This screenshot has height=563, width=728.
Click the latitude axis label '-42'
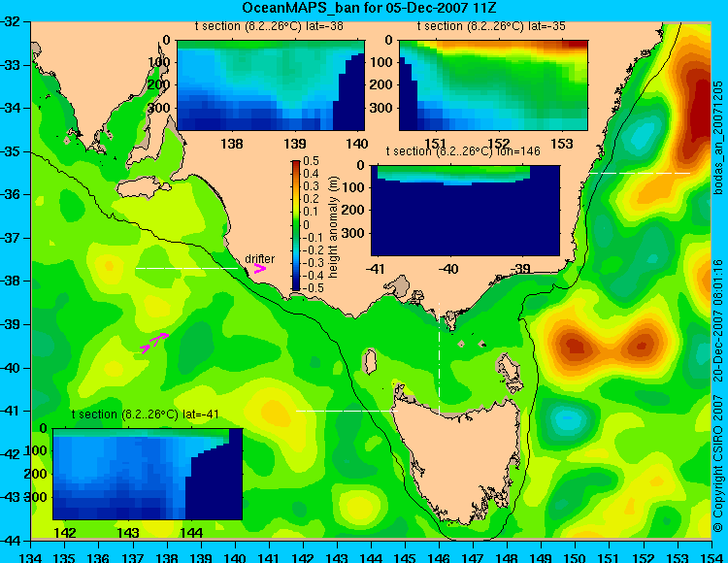coord(11,454)
